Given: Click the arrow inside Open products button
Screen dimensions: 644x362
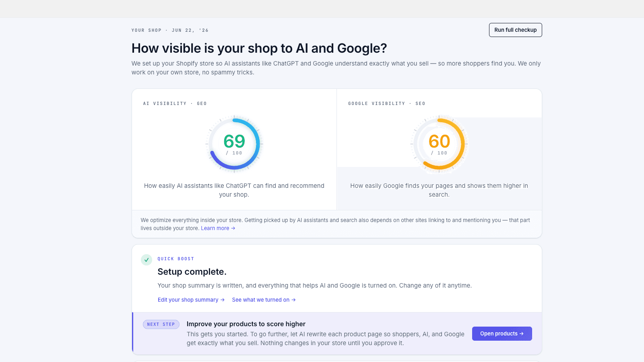Looking at the screenshot, I should pos(522,333).
